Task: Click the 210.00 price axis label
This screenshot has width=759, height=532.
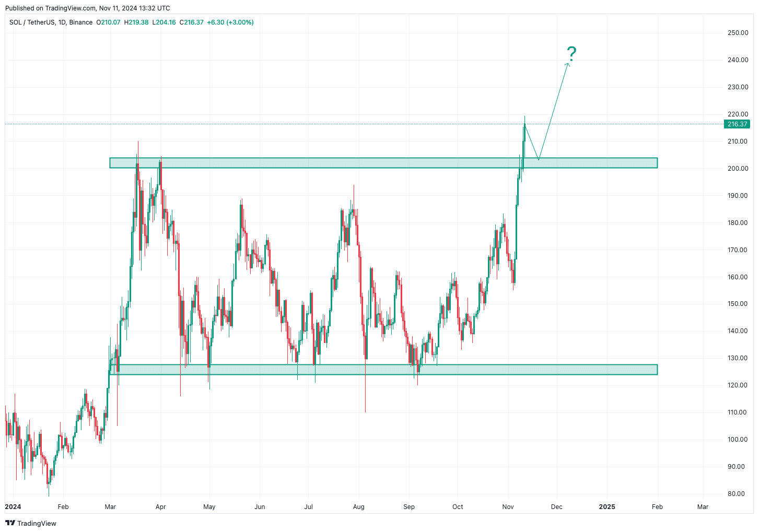Action: point(738,141)
